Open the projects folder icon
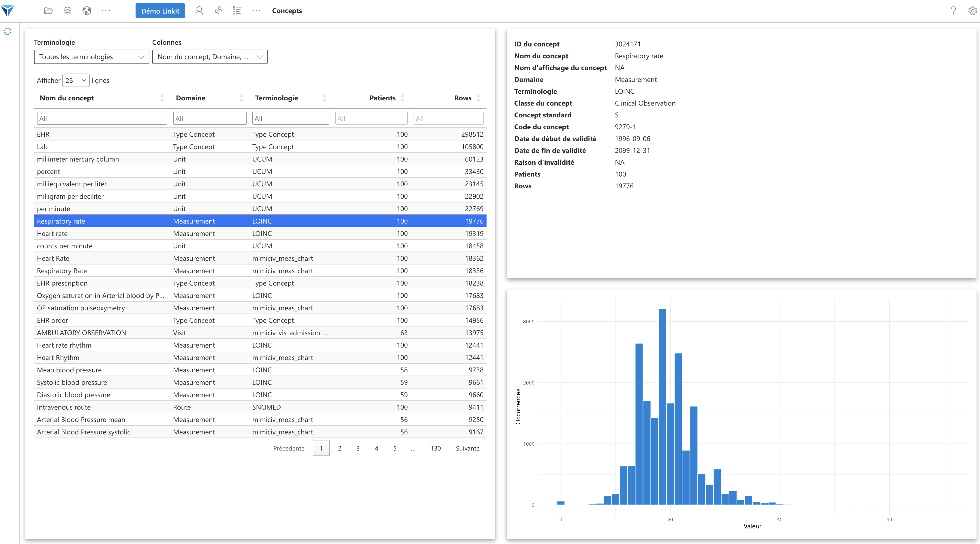Viewport: 980px width, 544px height. 48,11
